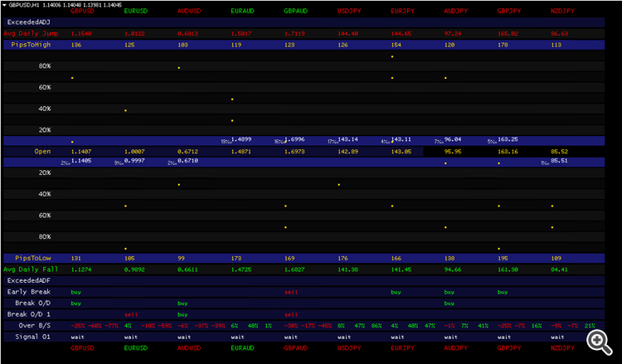Click the Avg Daily Fall row label
Image resolution: width=622 pixels, height=364 pixels.
[x=31, y=269]
